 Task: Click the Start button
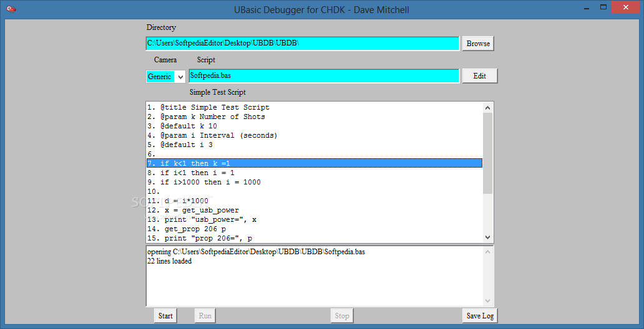coord(165,316)
